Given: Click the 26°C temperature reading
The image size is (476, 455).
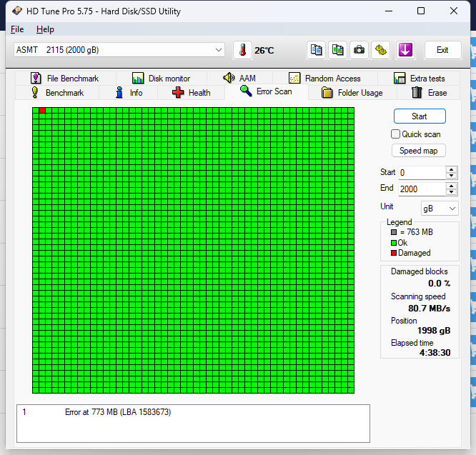Looking at the screenshot, I should [264, 50].
